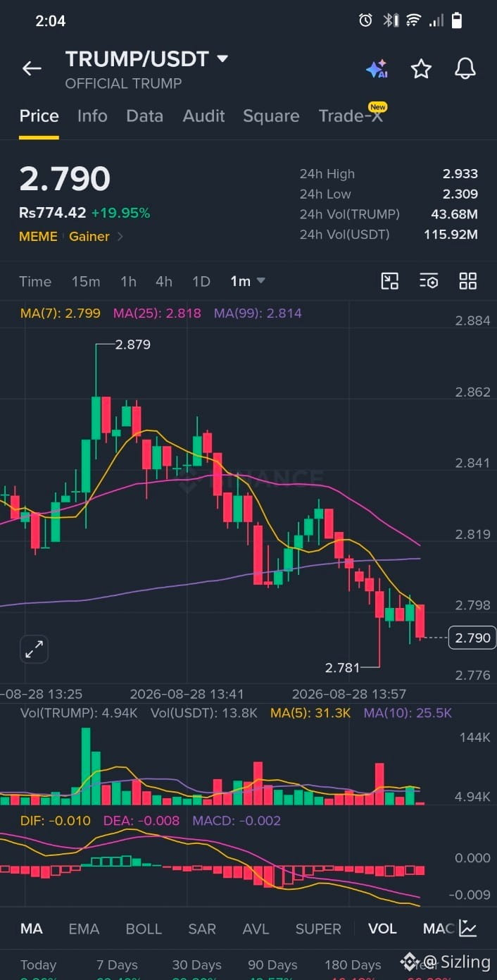This screenshot has height=980, width=497.
Task: Tap the DIF: -0.010 readout
Action: (56, 821)
